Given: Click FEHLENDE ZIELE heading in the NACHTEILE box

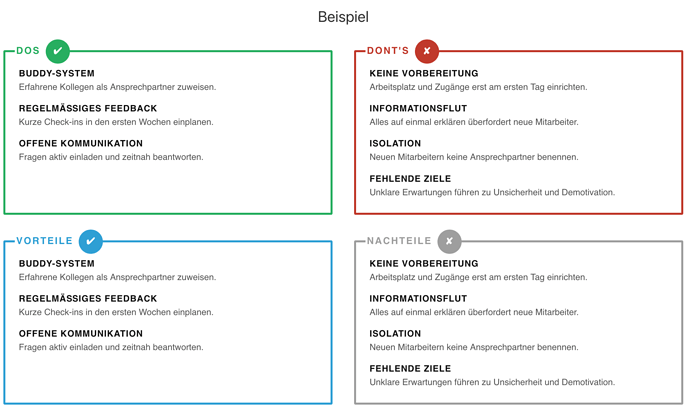Looking at the screenshot, I should [410, 368].
